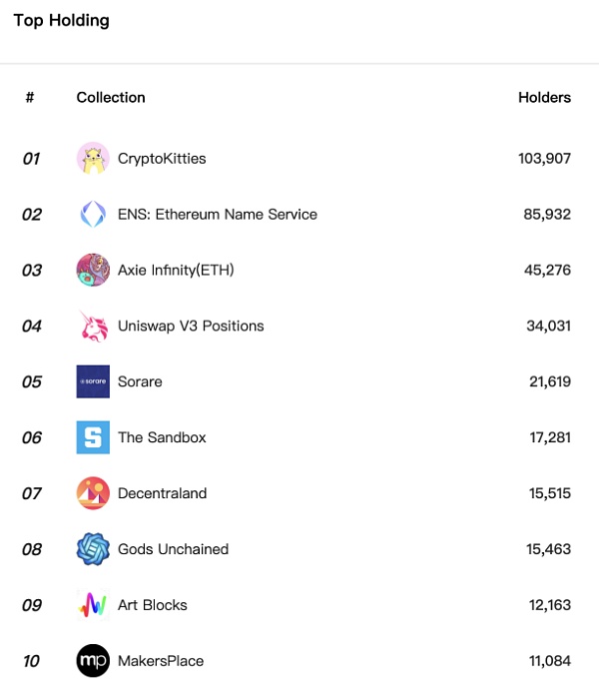Click the Decentraland logo icon
599x700 pixels.
pyautogui.click(x=93, y=493)
